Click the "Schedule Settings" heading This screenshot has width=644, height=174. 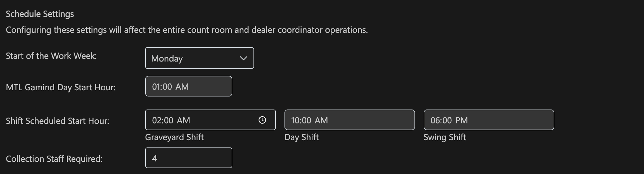(40, 14)
